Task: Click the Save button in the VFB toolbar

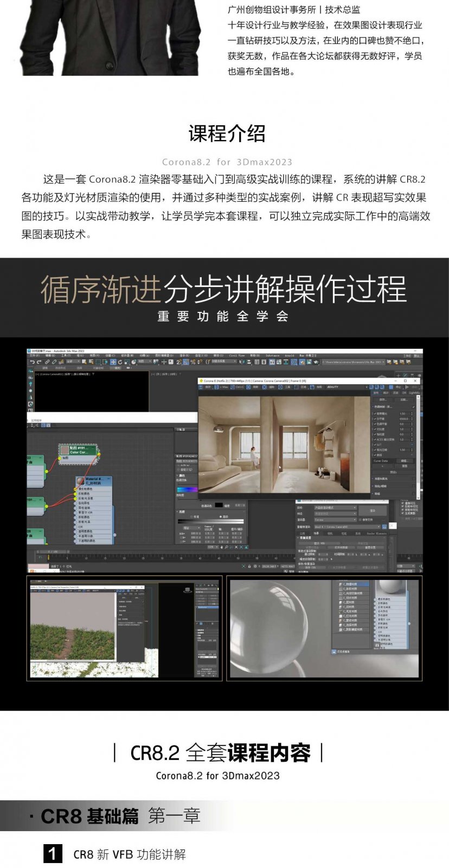Action: 207,387
